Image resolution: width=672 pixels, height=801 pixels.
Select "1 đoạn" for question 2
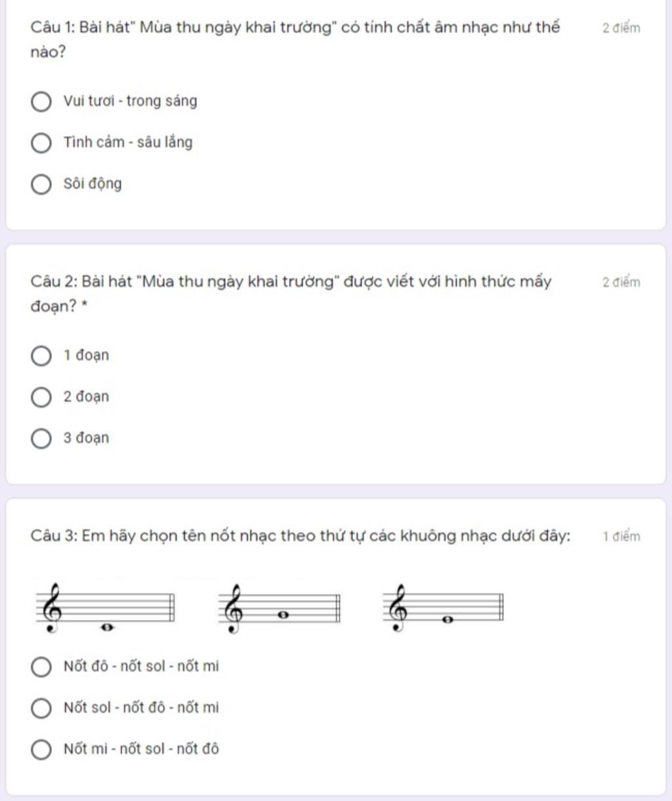click(41, 356)
